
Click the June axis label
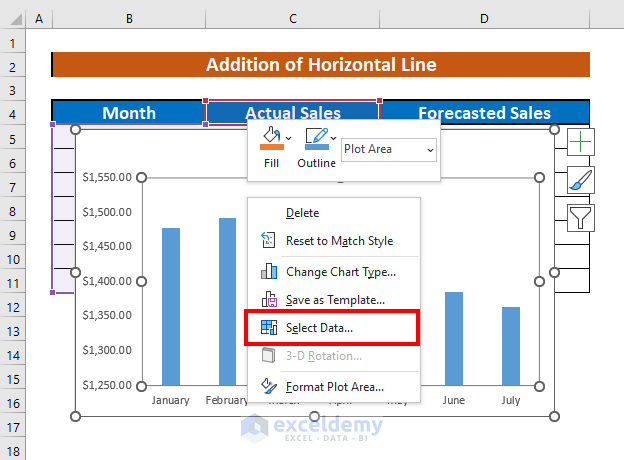coord(454,400)
